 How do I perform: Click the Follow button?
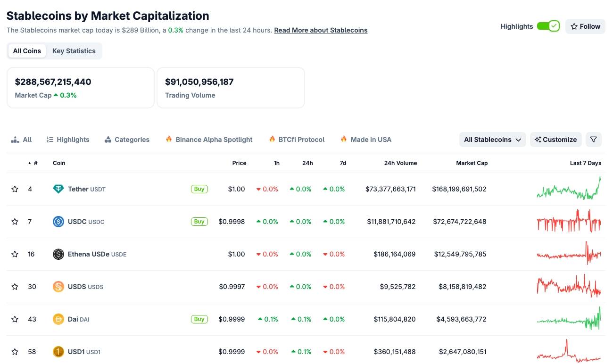point(585,26)
